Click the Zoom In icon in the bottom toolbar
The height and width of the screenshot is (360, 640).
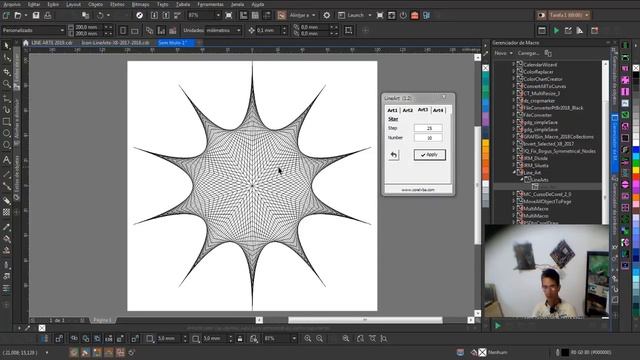pos(307,339)
